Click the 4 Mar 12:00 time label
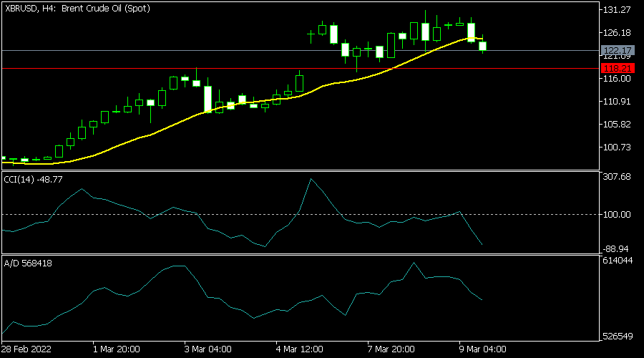This screenshot has width=644, height=358. [x=299, y=349]
